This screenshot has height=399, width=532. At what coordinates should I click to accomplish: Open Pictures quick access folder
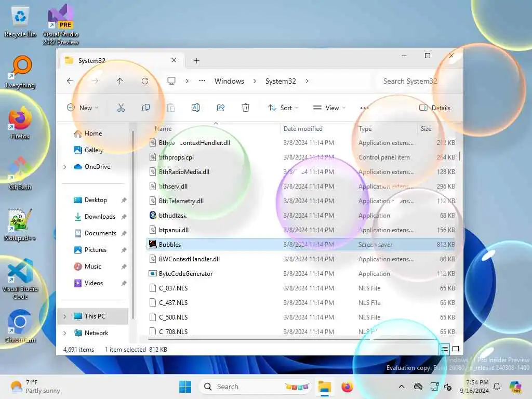pyautogui.click(x=90, y=250)
